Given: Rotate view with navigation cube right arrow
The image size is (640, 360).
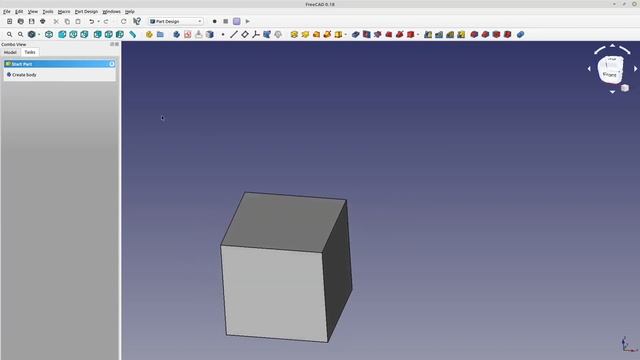Looking at the screenshot, I should 635,69.
